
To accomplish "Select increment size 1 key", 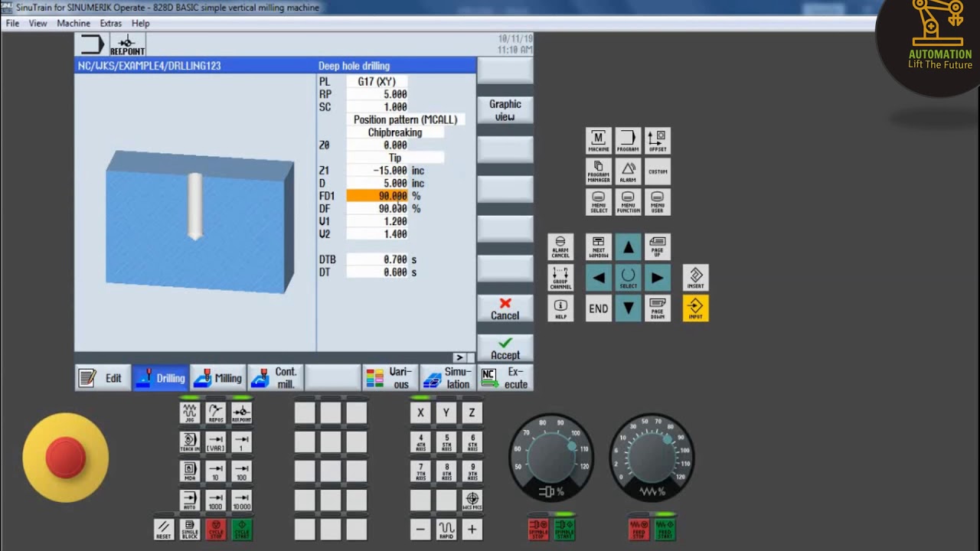I will pyautogui.click(x=242, y=442).
